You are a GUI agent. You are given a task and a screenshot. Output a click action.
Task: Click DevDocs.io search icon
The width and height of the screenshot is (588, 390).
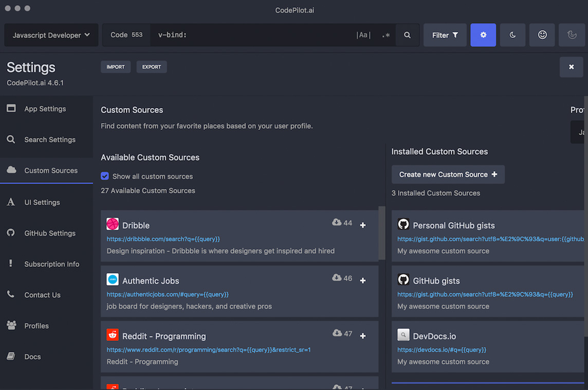point(403,335)
